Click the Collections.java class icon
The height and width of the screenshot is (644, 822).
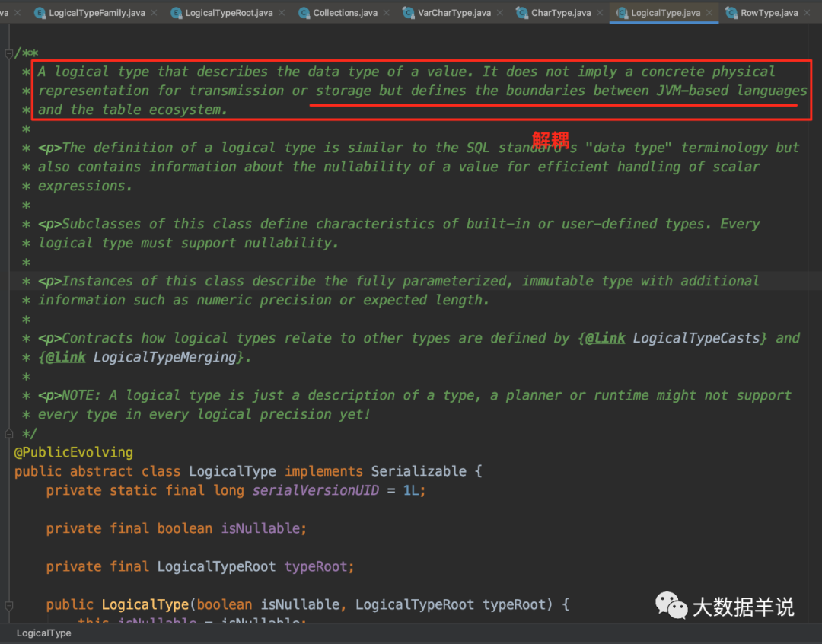304,13
